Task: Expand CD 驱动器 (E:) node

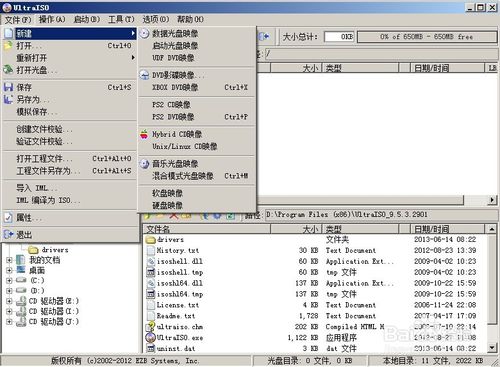Action: (9, 301)
